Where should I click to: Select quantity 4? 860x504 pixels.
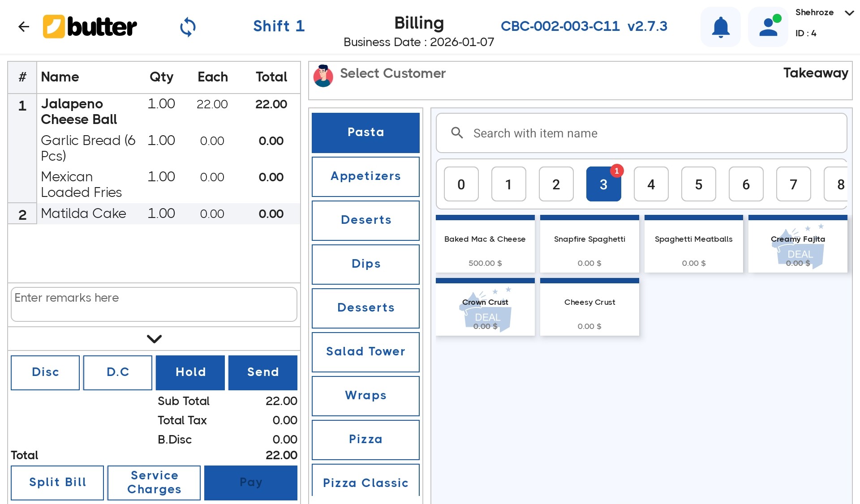651,184
